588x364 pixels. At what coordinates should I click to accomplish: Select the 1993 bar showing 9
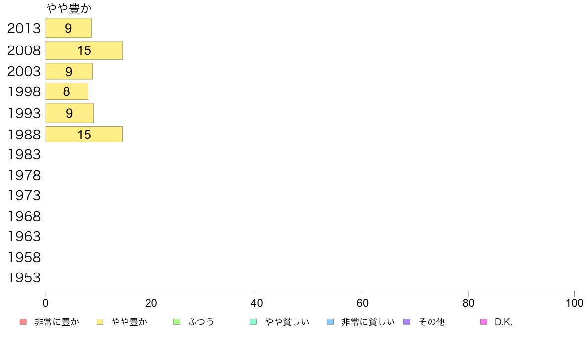pyautogui.click(x=69, y=113)
